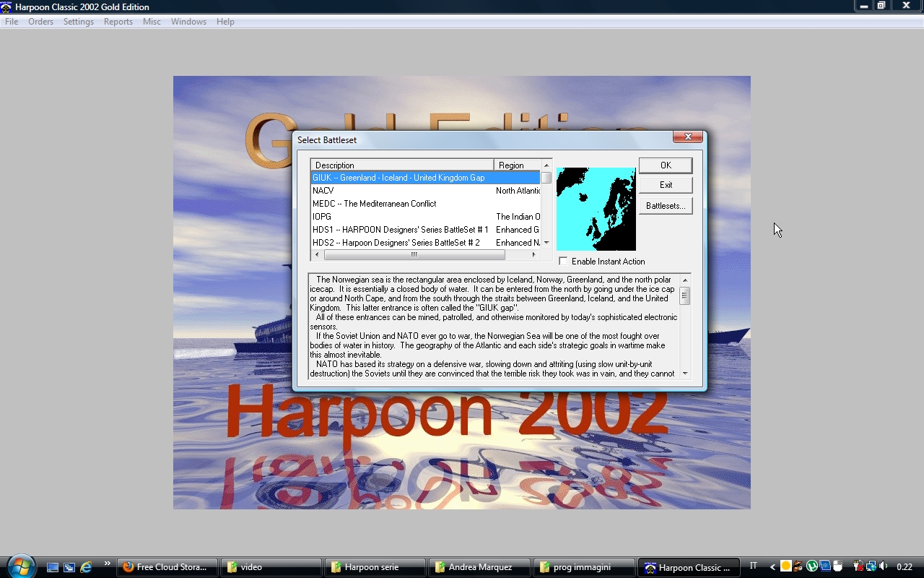This screenshot has height=578, width=924.
Task: Expand quick launch overflow chevron
Action: (108, 564)
